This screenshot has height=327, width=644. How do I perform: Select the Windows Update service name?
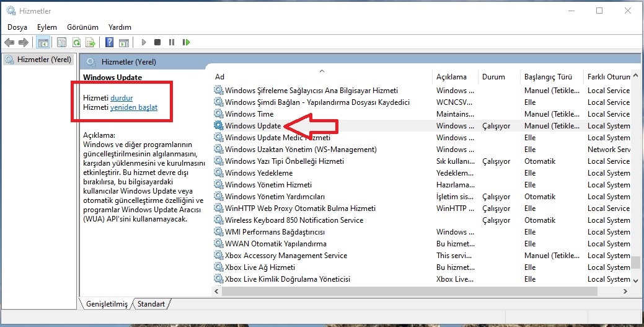[253, 126]
